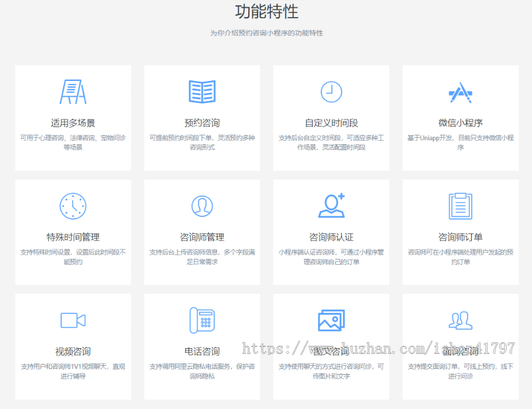
Task: Click description starting 支持后台自定义时间段
Action: [332, 142]
